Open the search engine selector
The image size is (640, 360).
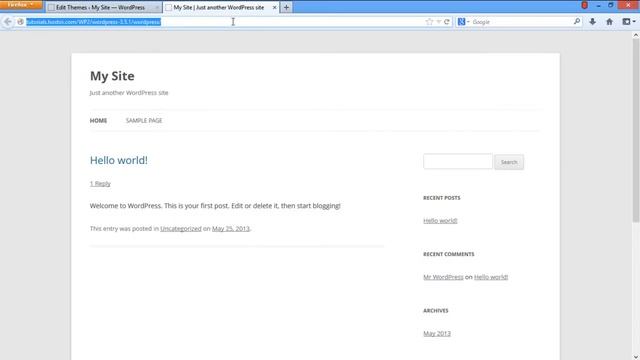click(x=463, y=22)
